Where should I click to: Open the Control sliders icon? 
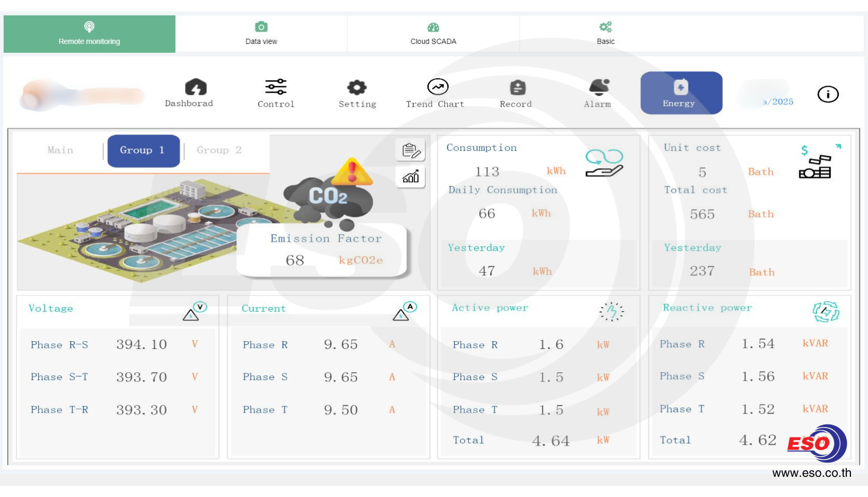tap(276, 87)
